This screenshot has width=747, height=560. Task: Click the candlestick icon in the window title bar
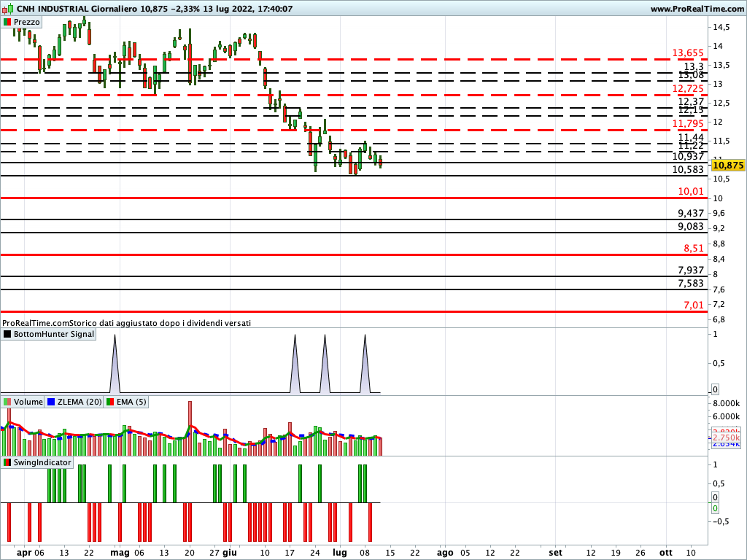click(x=7, y=9)
